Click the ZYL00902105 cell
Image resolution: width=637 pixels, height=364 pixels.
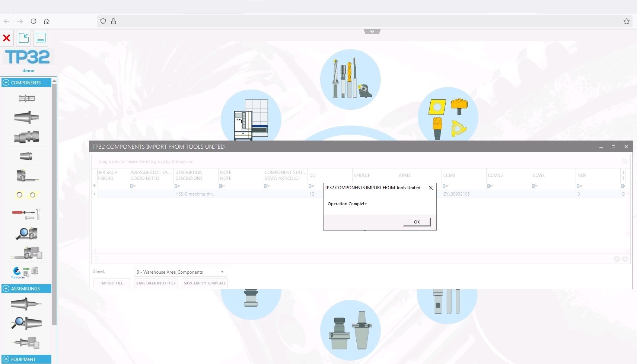coord(464,194)
